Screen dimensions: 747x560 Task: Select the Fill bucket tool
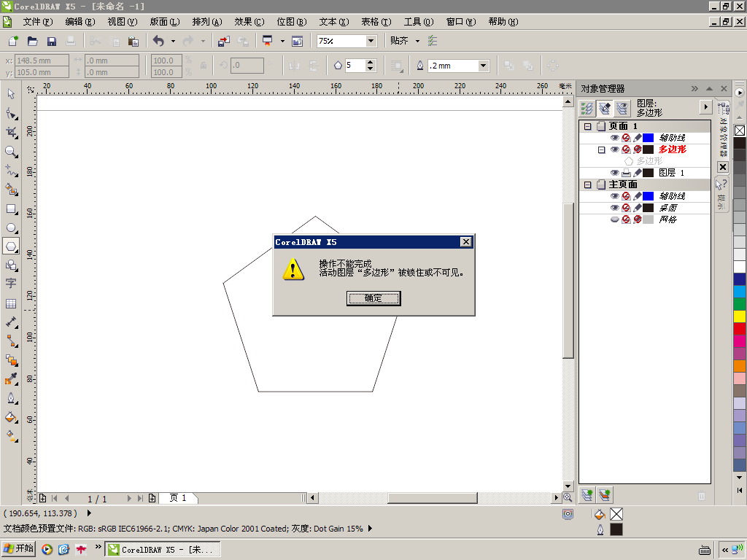pos(11,417)
